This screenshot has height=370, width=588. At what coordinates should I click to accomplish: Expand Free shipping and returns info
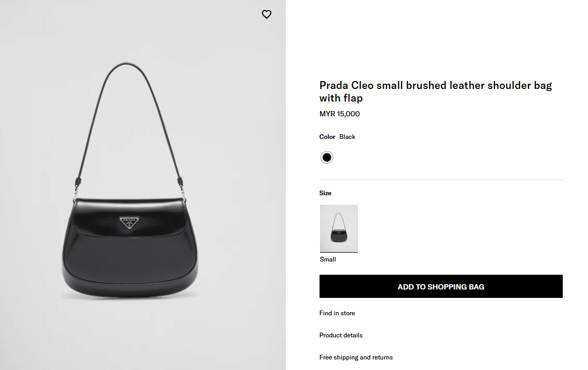pos(356,357)
